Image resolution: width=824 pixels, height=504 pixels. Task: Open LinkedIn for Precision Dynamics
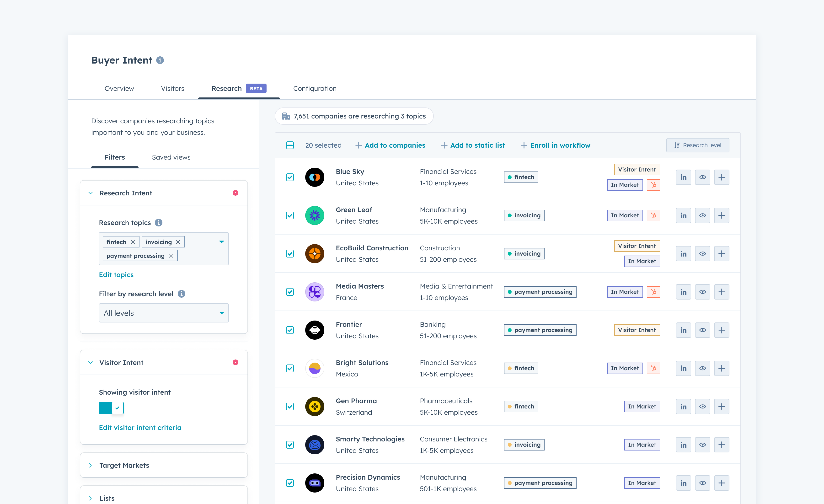pos(683,483)
